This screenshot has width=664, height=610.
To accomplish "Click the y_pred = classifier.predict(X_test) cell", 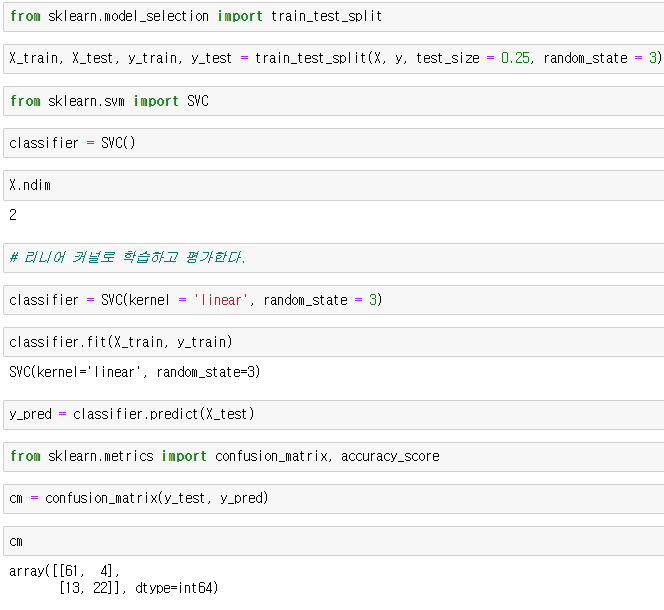I will (x=334, y=414).
